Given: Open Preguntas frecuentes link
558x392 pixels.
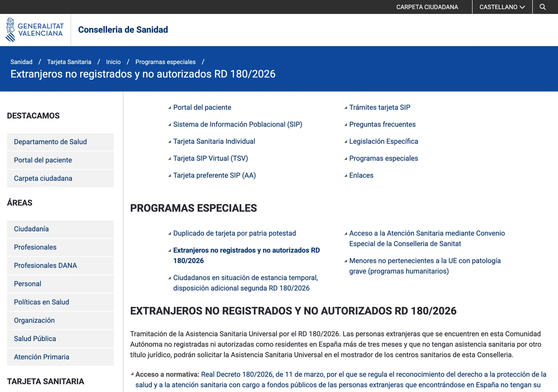Looking at the screenshot, I should coord(383,124).
